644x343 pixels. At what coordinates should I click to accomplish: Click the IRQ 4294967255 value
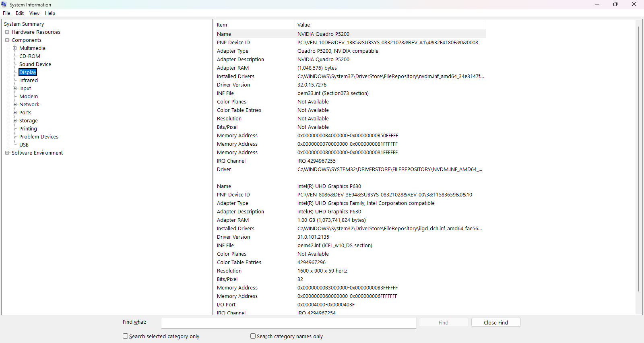(x=316, y=161)
